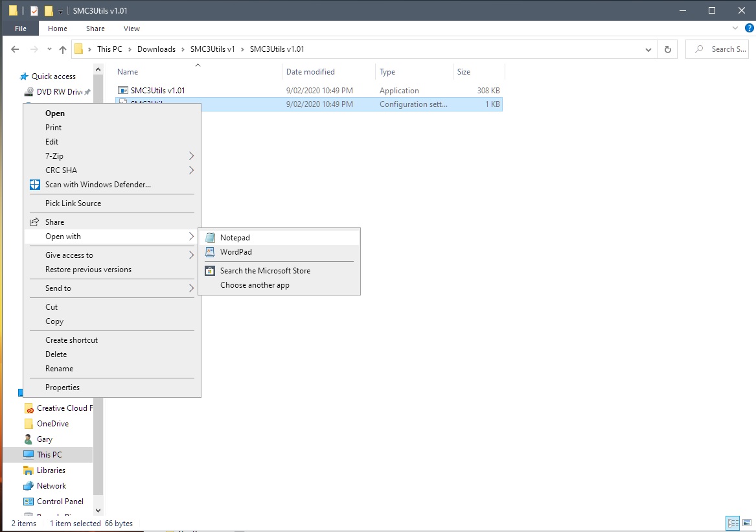Select DVD RW Drive in navigation pane

pos(60,91)
